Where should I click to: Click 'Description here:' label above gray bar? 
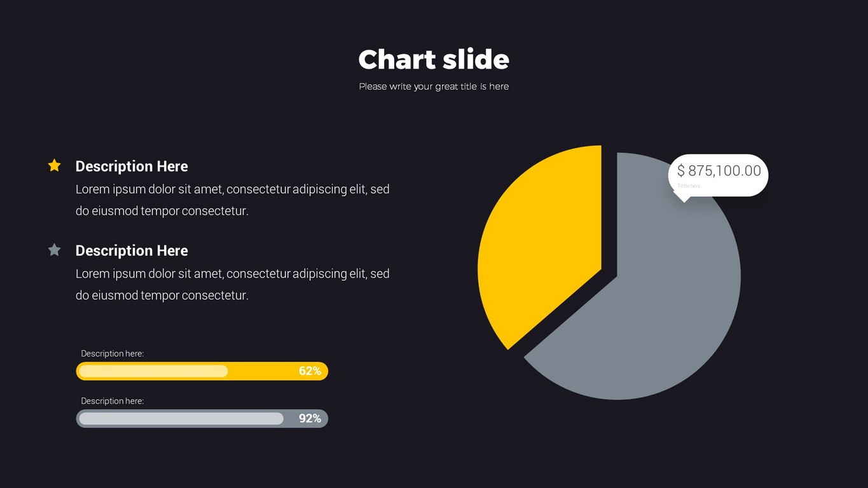click(112, 401)
